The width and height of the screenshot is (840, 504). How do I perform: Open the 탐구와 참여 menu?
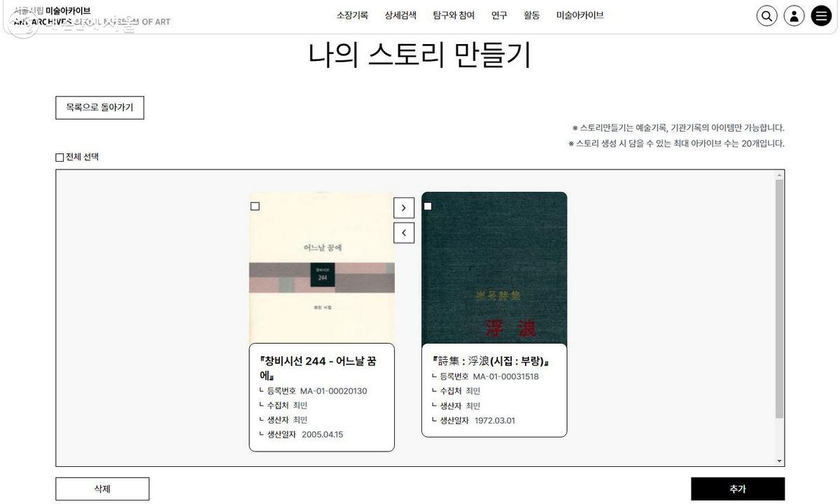(454, 15)
